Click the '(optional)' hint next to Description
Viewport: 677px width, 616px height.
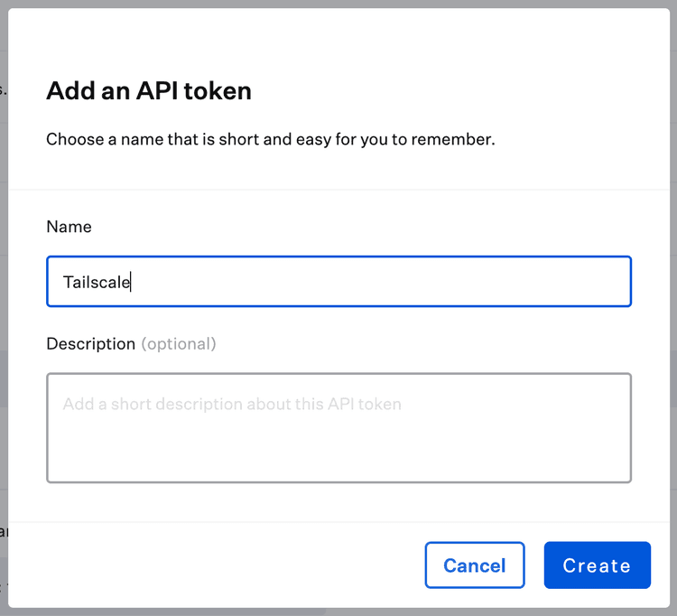pyautogui.click(x=179, y=344)
